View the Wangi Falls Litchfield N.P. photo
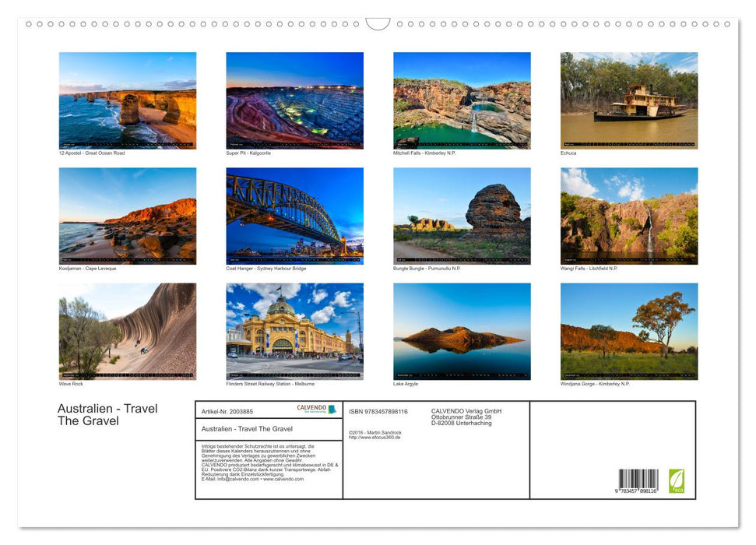Screen dimensions: 756x545 point(629,215)
